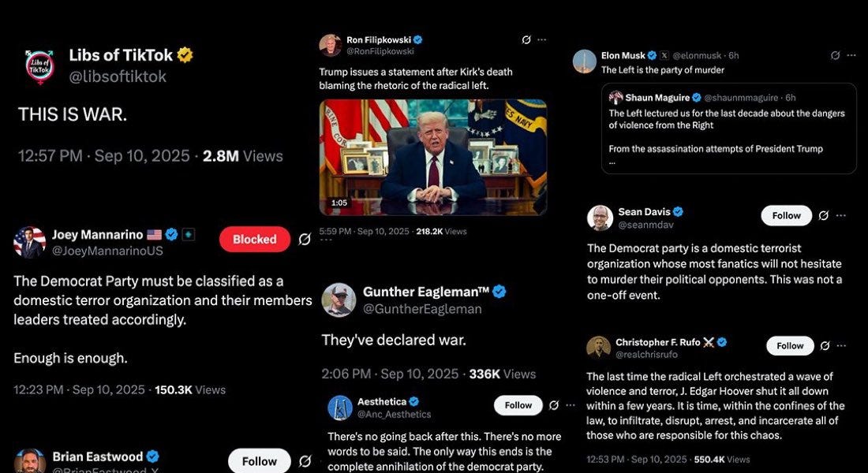The image size is (868, 473).
Task: Unblock Joey Mannarino via Blocked button
Action: click(x=255, y=240)
